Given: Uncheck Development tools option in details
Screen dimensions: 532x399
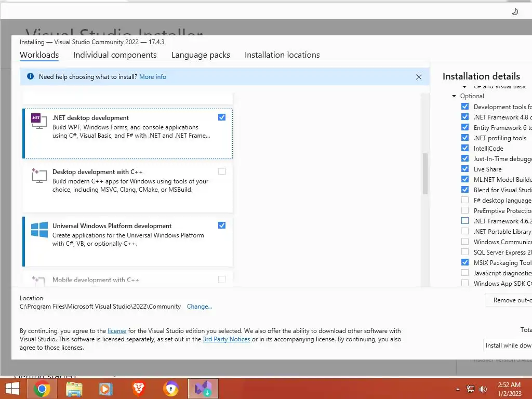Looking at the screenshot, I should point(465,106).
